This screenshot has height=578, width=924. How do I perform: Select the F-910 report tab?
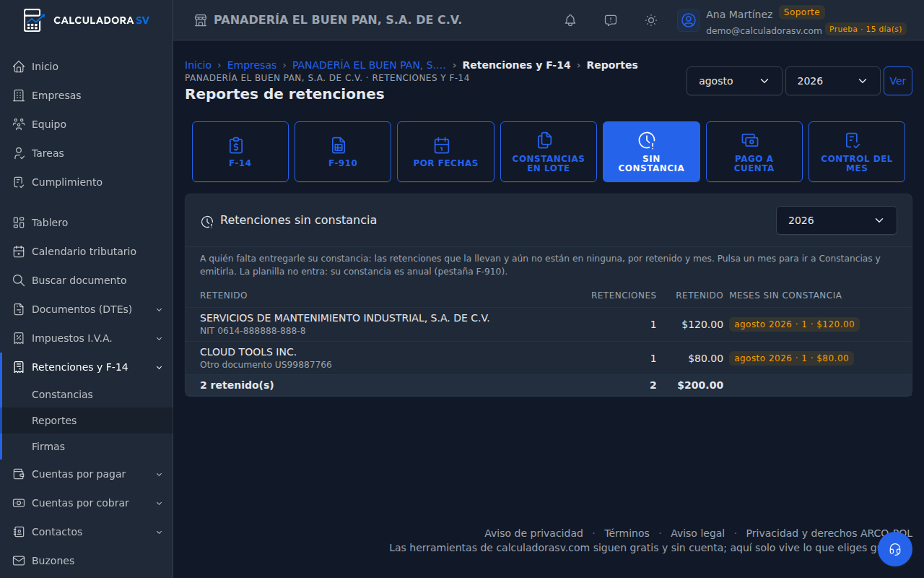tap(343, 152)
